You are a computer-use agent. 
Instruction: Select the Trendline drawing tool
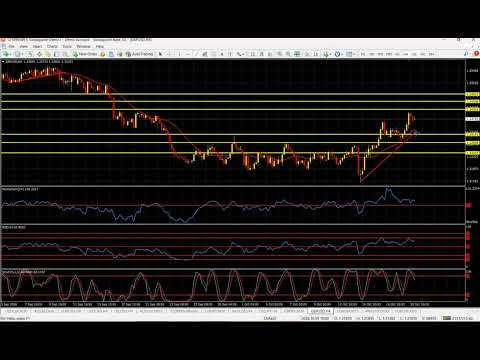pyautogui.click(x=196, y=54)
